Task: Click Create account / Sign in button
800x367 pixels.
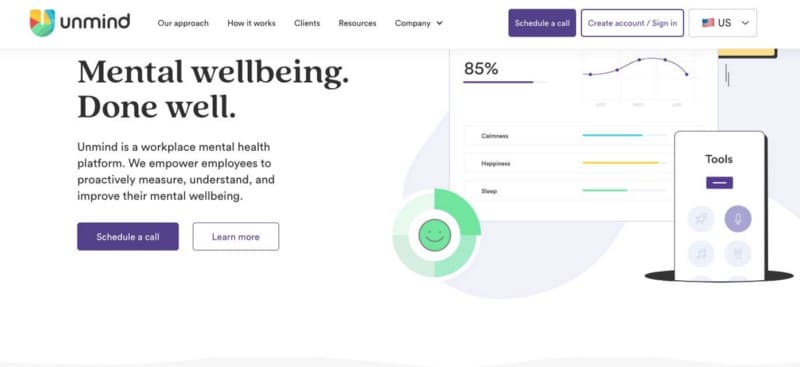Action: coord(632,23)
